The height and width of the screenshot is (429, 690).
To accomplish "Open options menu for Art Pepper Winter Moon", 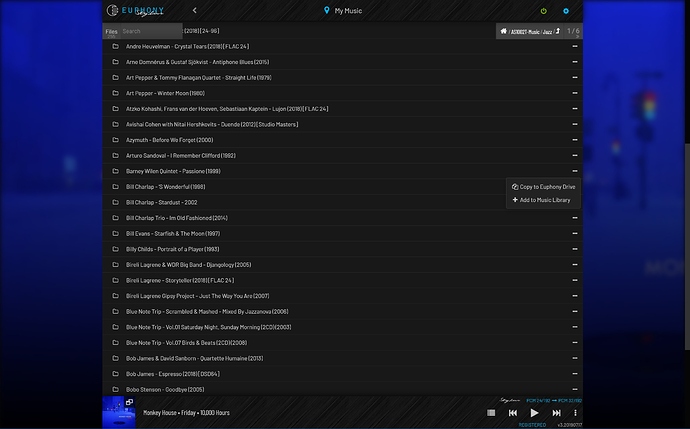I will pos(575,93).
